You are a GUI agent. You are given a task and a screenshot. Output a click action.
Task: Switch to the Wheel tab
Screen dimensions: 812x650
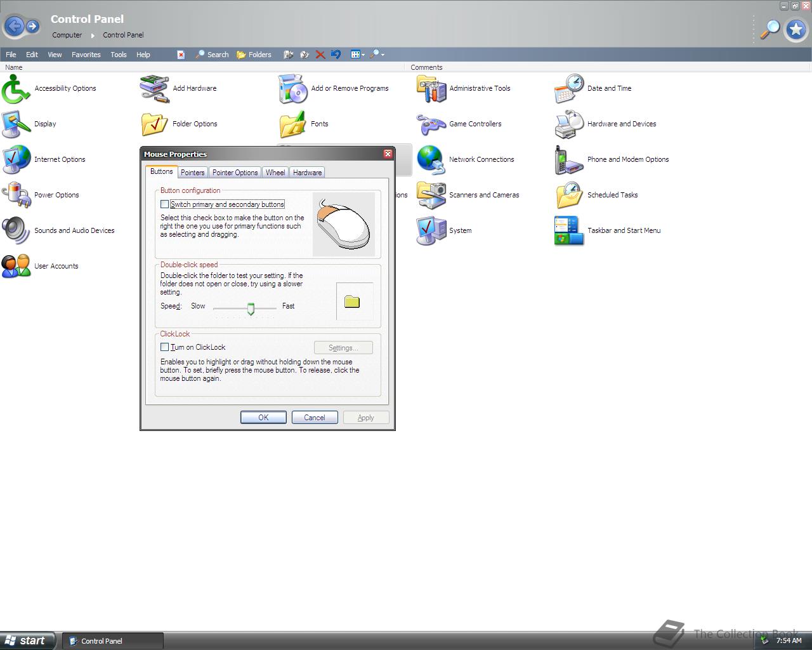275,173
